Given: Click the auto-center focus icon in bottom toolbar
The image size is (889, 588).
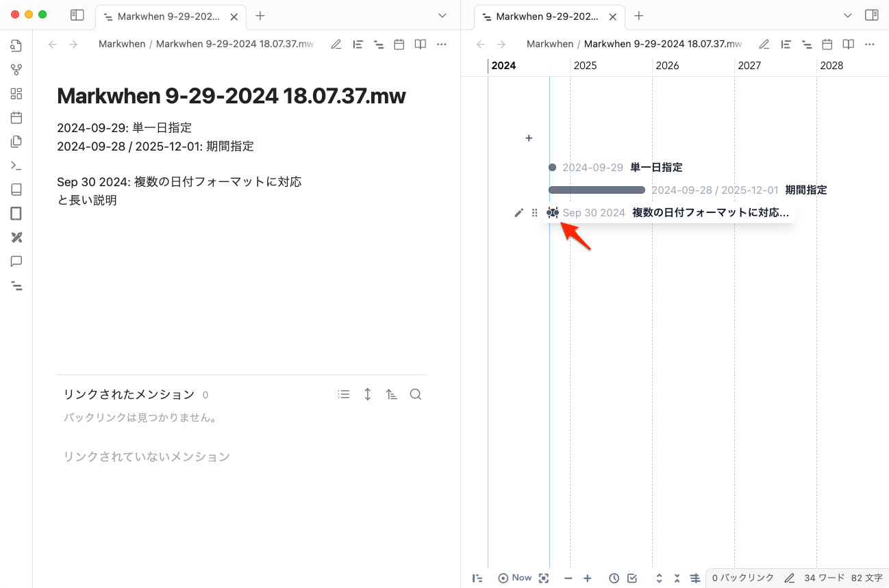Looking at the screenshot, I should (x=544, y=578).
